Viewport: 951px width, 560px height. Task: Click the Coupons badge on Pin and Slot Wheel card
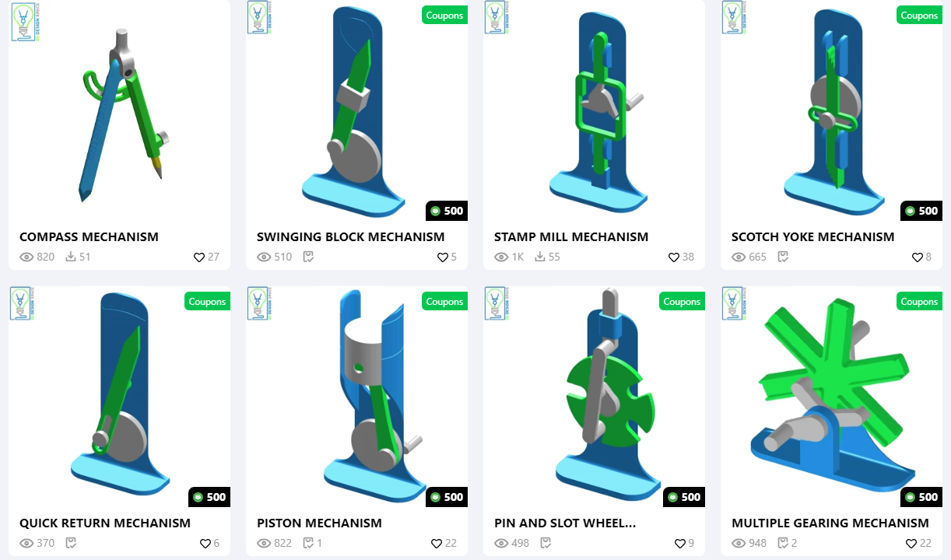point(683,301)
